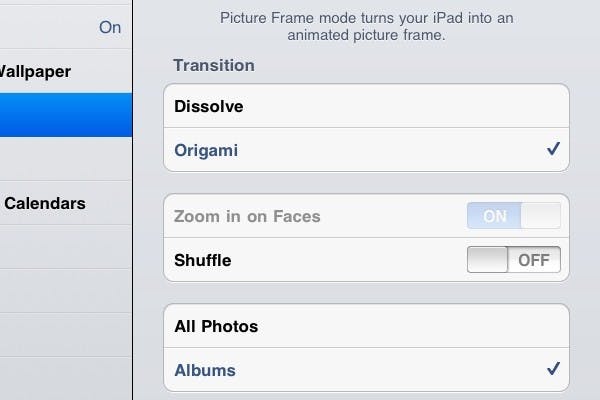This screenshot has height=400, width=600.
Task: Disable the Zoom in on Faces switch
Action: click(x=513, y=216)
